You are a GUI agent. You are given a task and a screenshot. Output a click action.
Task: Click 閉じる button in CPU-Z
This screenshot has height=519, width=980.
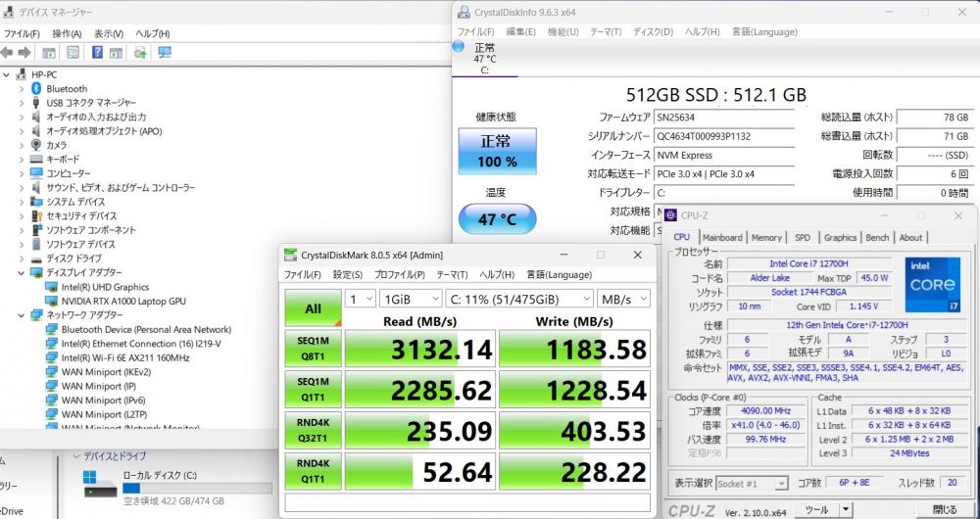[x=945, y=509]
